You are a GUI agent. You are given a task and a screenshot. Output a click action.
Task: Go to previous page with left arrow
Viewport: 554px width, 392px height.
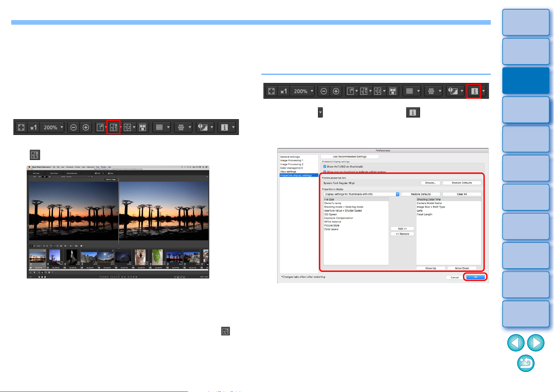click(515, 343)
